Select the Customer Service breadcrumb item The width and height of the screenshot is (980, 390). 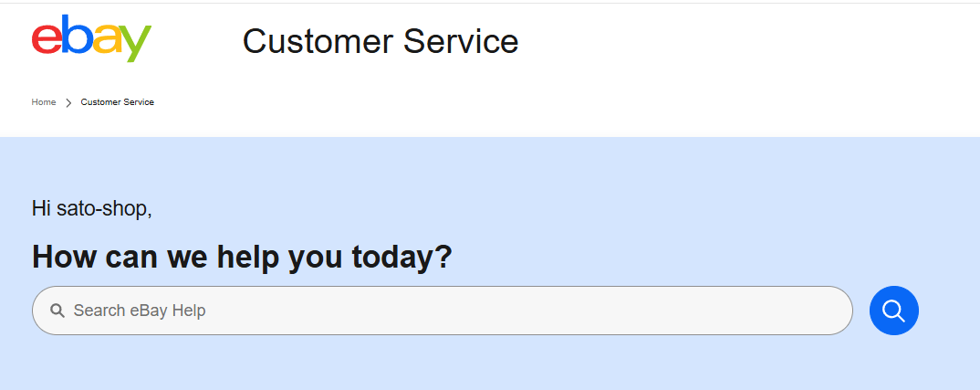pos(118,102)
